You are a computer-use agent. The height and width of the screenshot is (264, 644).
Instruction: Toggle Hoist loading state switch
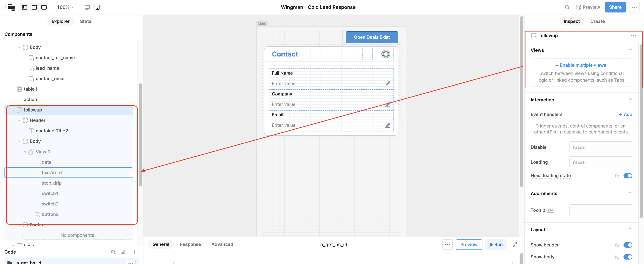(627, 176)
